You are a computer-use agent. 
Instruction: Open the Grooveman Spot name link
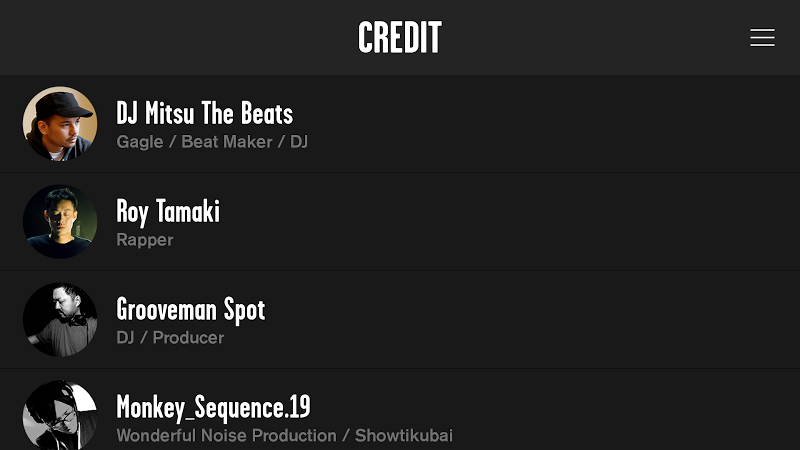pos(190,309)
